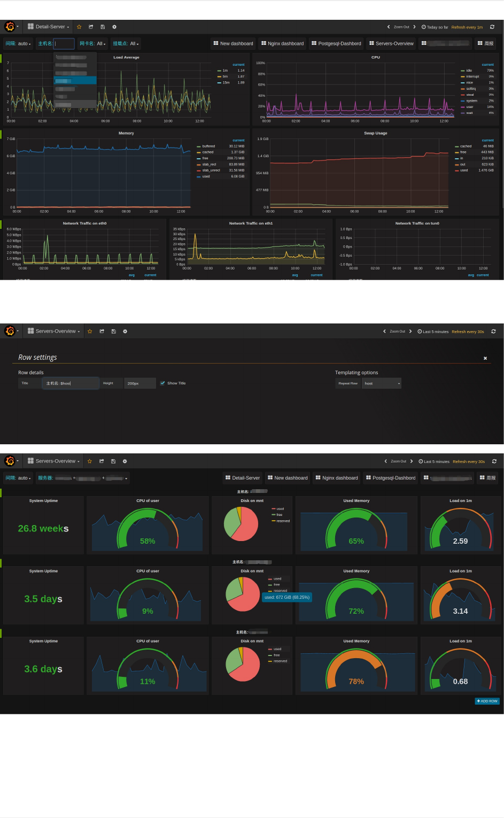Toggle slab_unrecl series in Memory legend
The image size is (504, 818).
click(211, 170)
